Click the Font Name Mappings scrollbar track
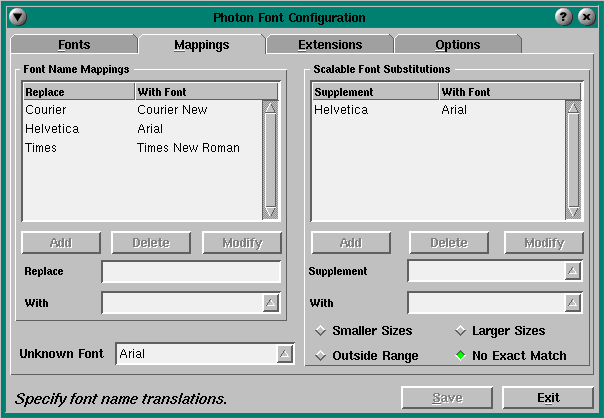 click(x=270, y=160)
